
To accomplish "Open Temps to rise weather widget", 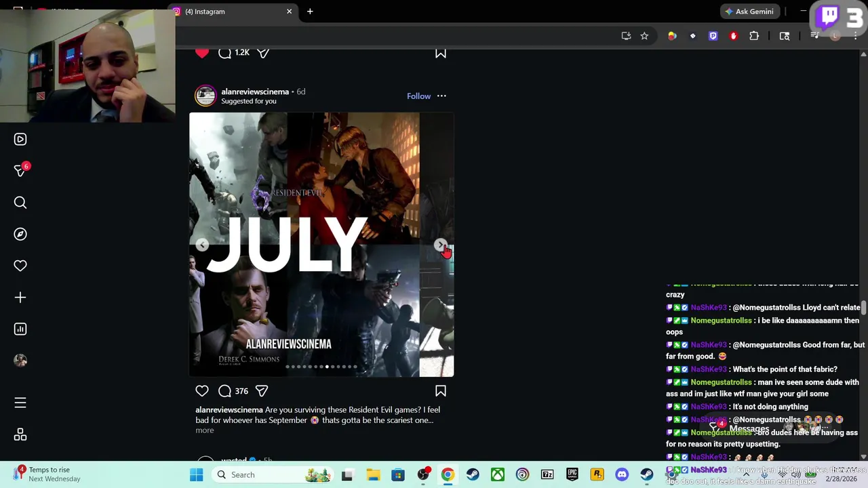I will pos(47,474).
